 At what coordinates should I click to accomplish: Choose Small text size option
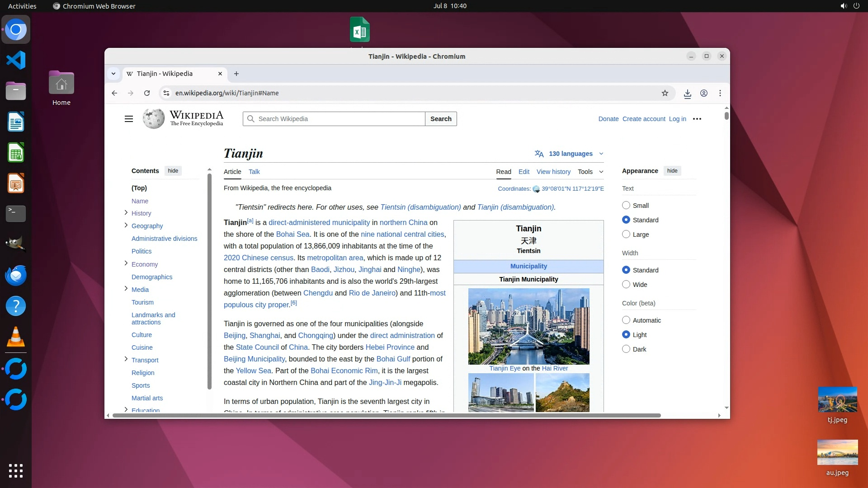pyautogui.click(x=626, y=205)
